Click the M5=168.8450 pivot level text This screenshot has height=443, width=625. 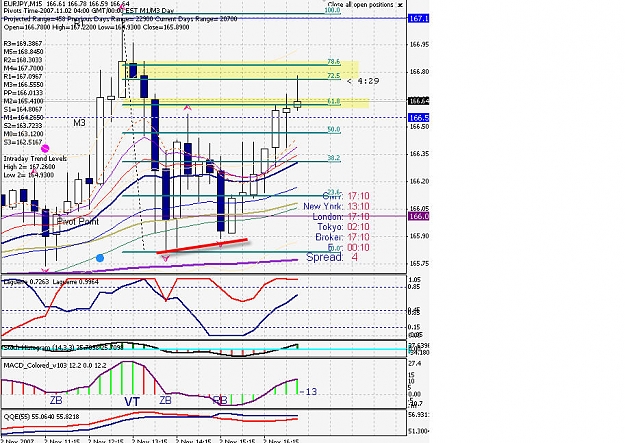(x=24, y=52)
